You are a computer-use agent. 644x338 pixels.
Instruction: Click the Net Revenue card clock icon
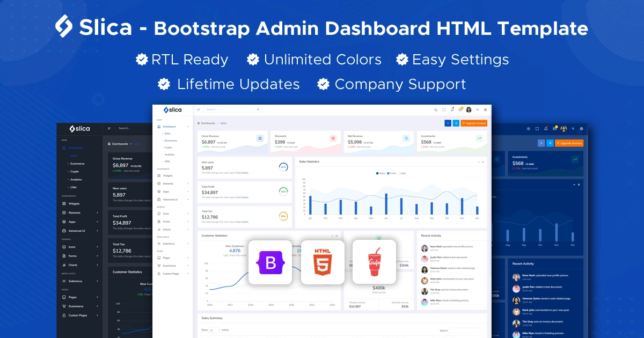coord(406,138)
